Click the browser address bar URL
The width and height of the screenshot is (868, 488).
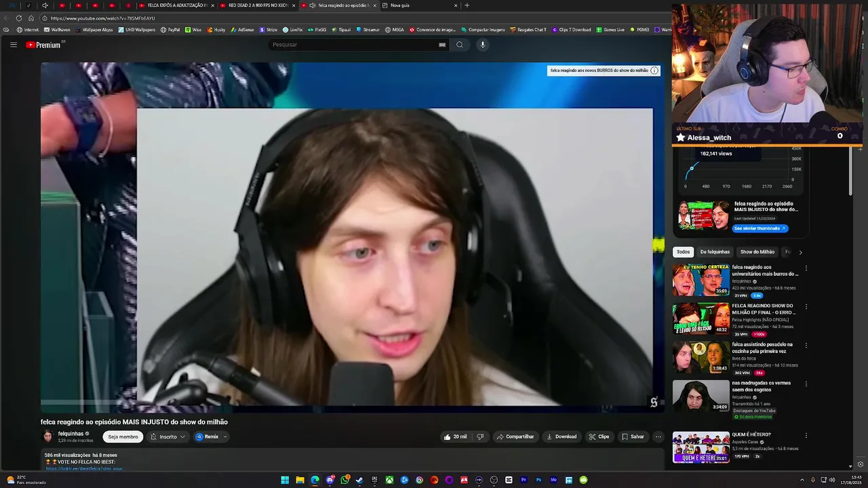102,18
